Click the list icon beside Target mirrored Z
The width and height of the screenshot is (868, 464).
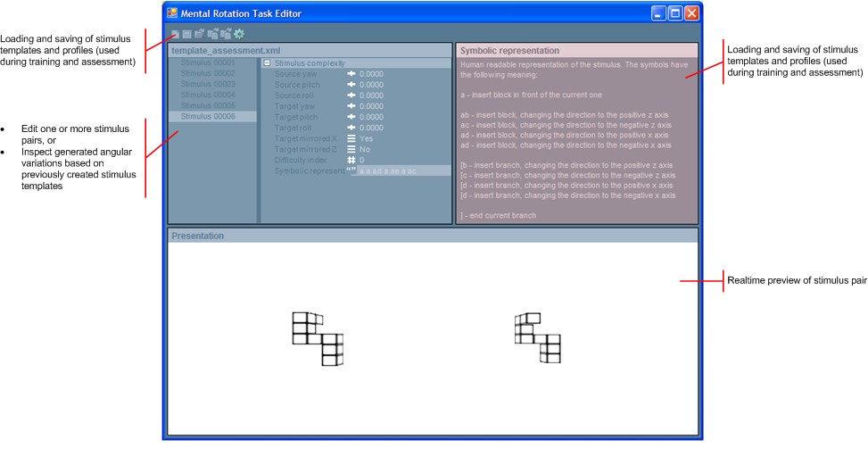(351, 150)
